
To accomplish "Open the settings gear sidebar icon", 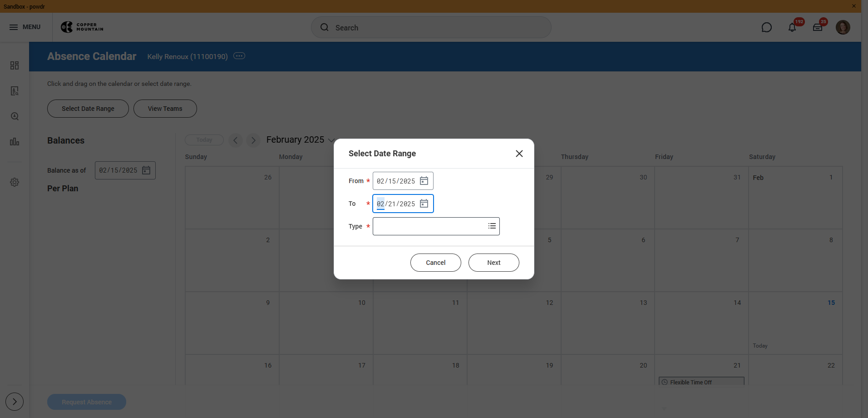I will tap(15, 182).
